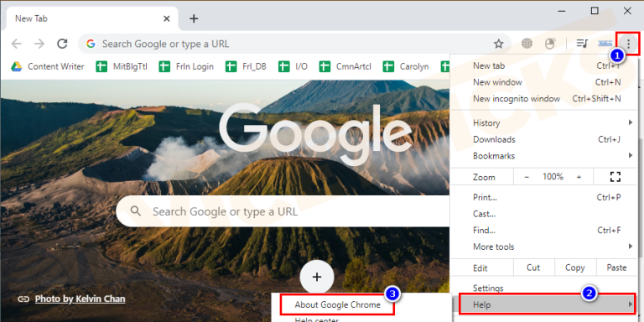Image resolution: width=644 pixels, height=322 pixels.
Task: Focus the page search box
Action: click(283, 211)
